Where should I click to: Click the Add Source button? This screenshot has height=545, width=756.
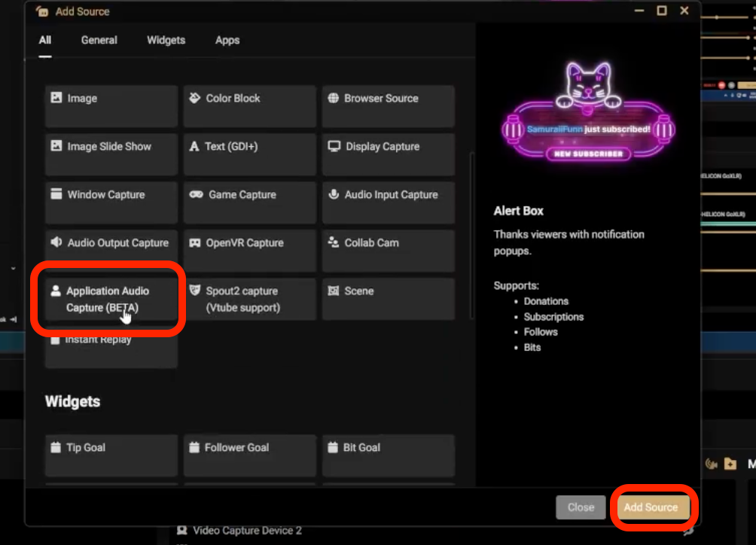651,507
